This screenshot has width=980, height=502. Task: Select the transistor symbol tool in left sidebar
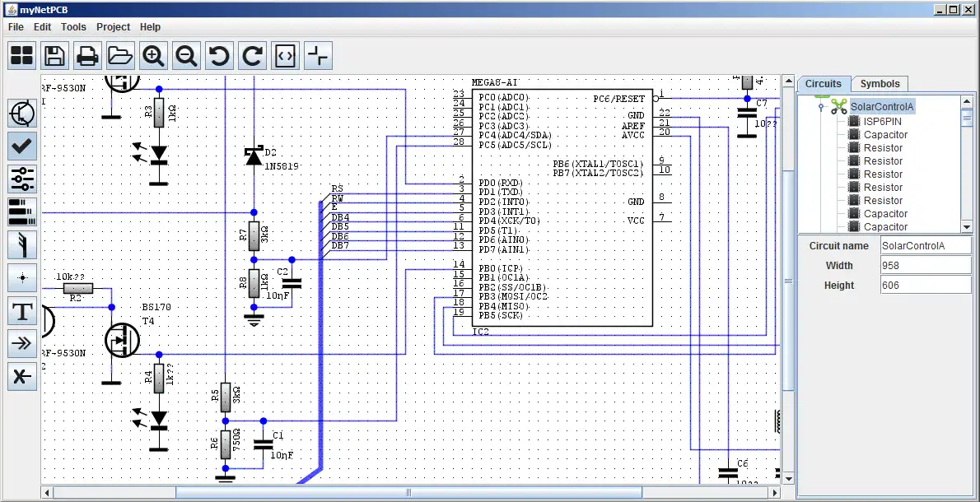coord(22,113)
